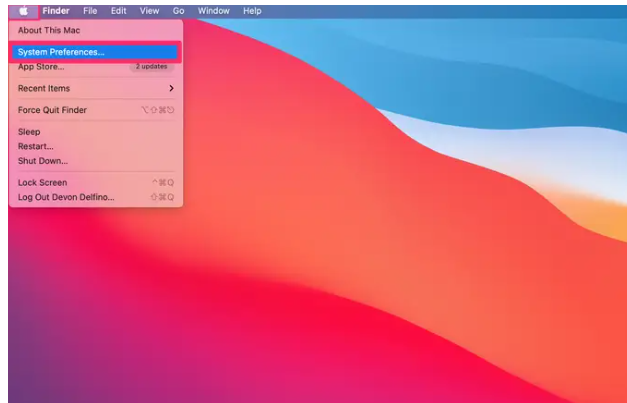Open App Store... menu entry
Image resolution: width=627 pixels, height=403 pixels.
click(96, 66)
